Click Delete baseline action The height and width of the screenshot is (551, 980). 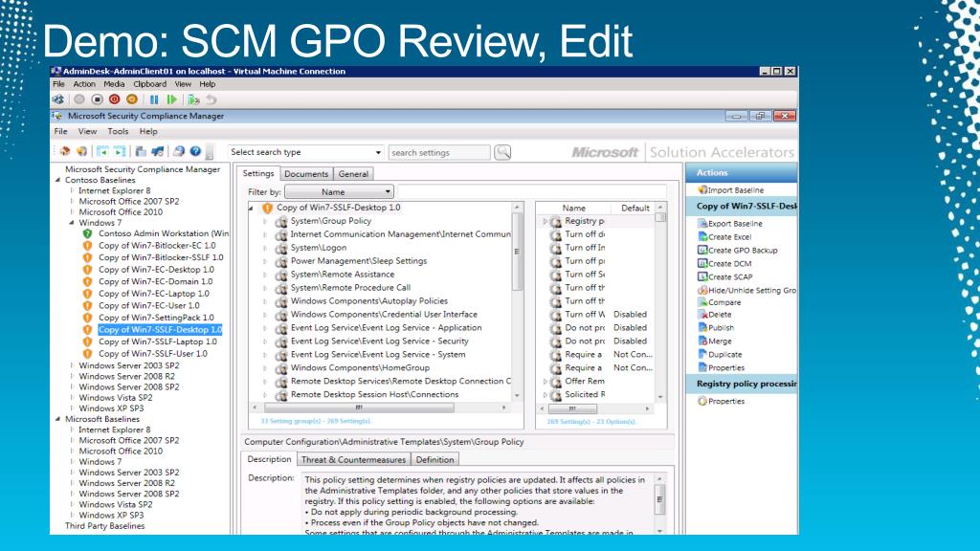click(714, 315)
